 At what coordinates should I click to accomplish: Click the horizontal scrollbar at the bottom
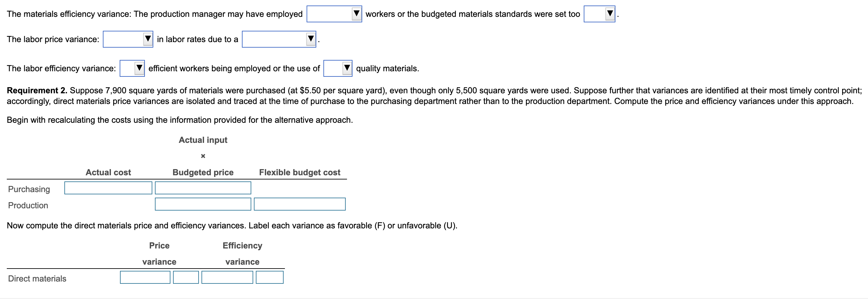pos(434,297)
